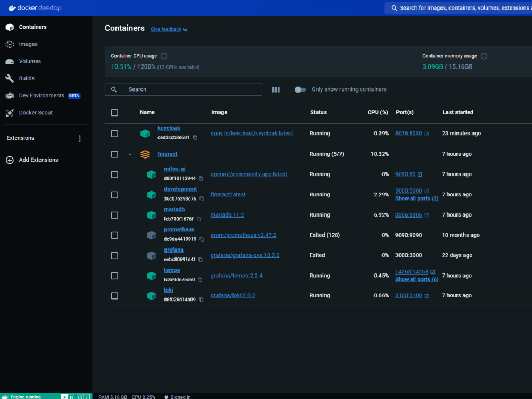Open the Containers sidebar section
Image resolution: width=532 pixels, height=399 pixels.
click(32, 27)
